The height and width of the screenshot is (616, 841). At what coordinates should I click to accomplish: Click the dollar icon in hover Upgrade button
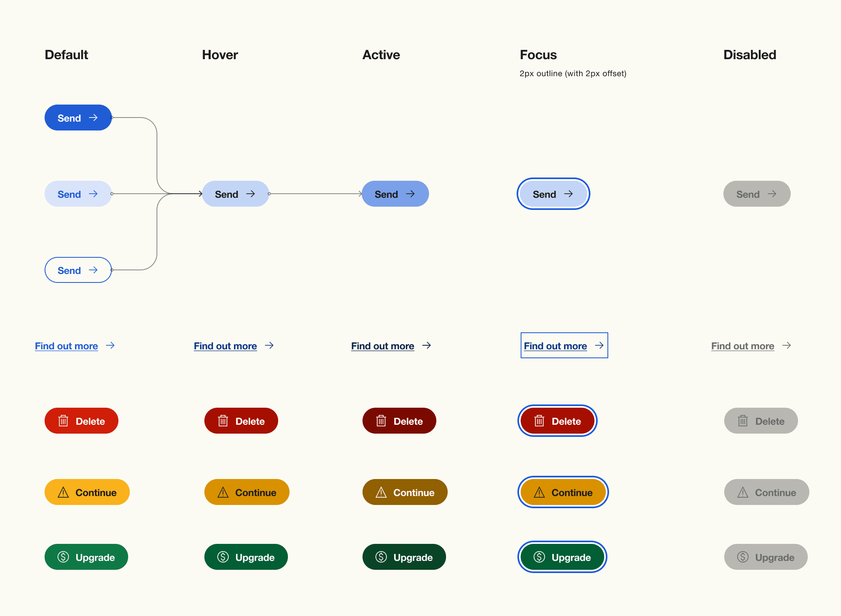pyautogui.click(x=223, y=557)
